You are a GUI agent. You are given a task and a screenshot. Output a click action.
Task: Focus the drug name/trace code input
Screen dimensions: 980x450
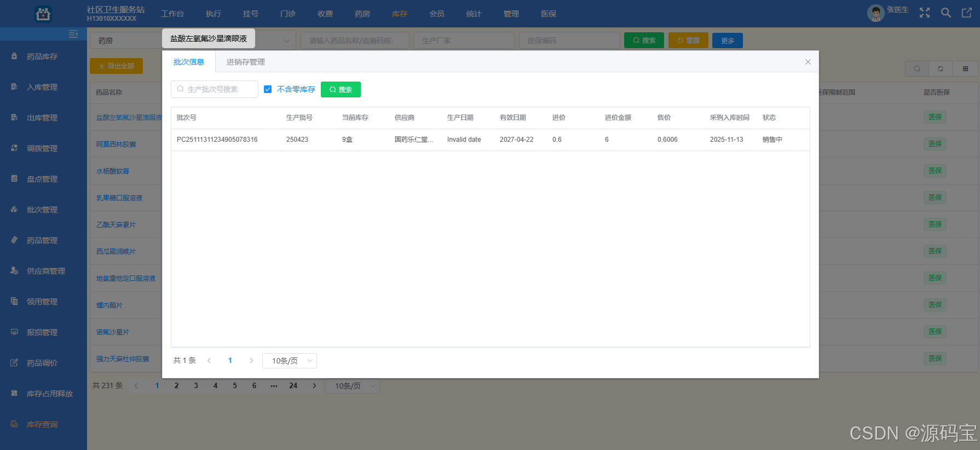355,41
